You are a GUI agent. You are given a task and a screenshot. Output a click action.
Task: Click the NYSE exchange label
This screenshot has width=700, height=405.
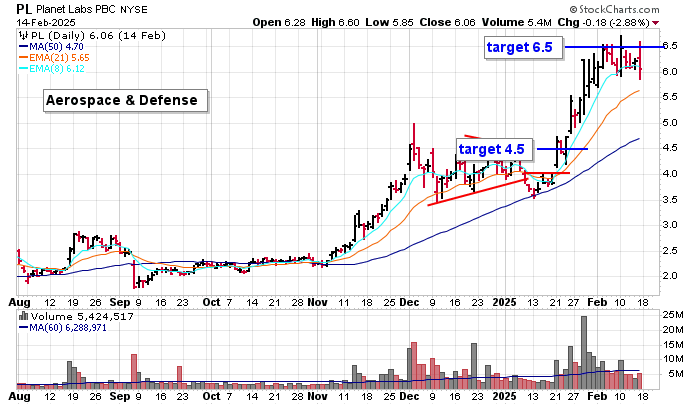tap(134, 9)
